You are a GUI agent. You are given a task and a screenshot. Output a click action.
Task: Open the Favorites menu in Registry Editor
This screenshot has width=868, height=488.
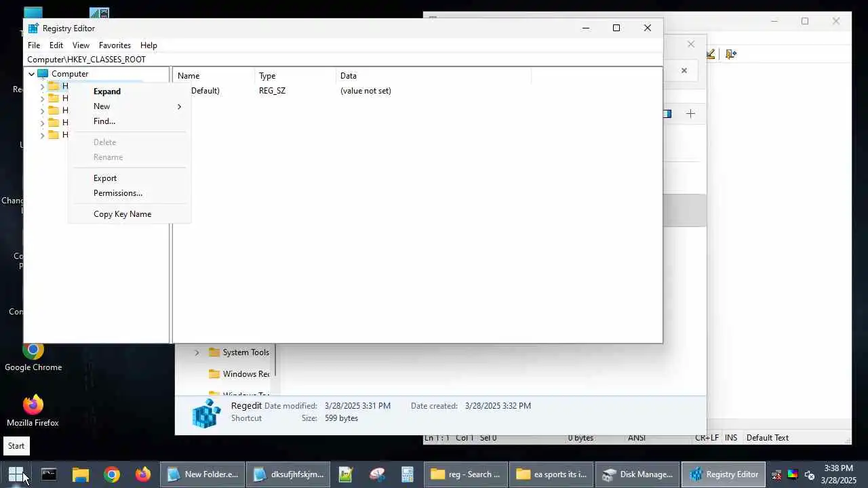point(115,45)
